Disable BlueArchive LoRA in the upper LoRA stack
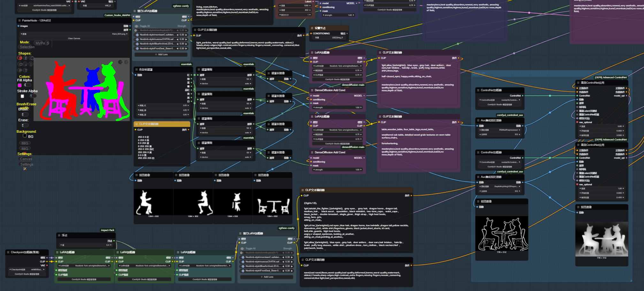The image size is (644, 291). pos(137,44)
